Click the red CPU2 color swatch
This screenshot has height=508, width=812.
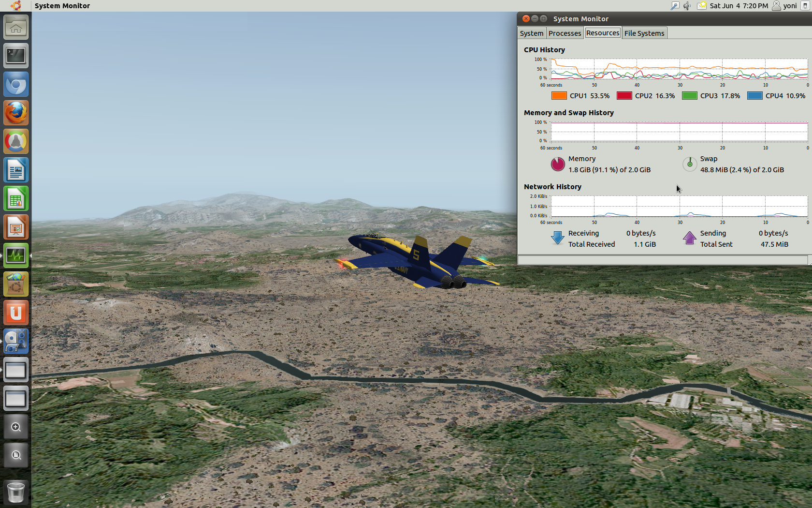624,96
